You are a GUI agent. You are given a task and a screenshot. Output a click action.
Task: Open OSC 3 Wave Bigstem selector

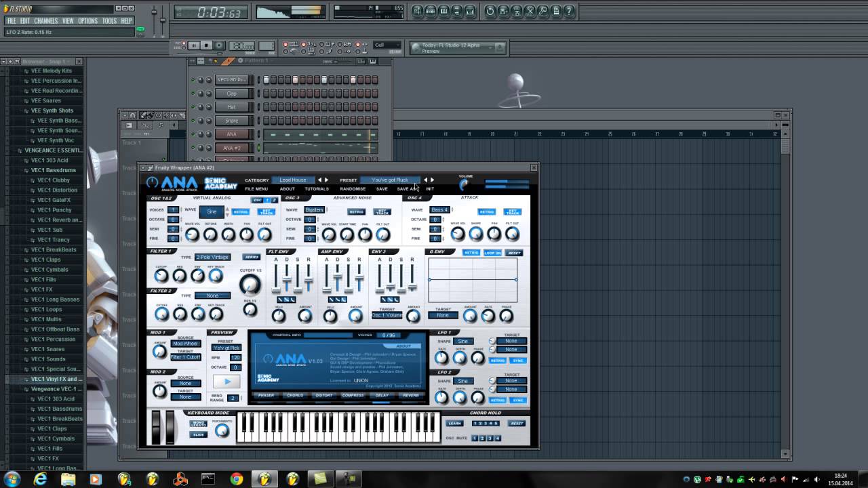point(314,210)
